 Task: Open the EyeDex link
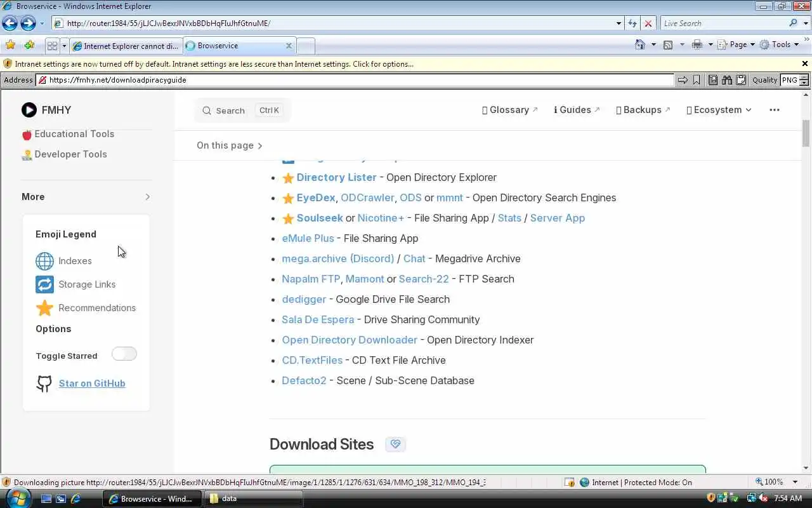(315, 197)
